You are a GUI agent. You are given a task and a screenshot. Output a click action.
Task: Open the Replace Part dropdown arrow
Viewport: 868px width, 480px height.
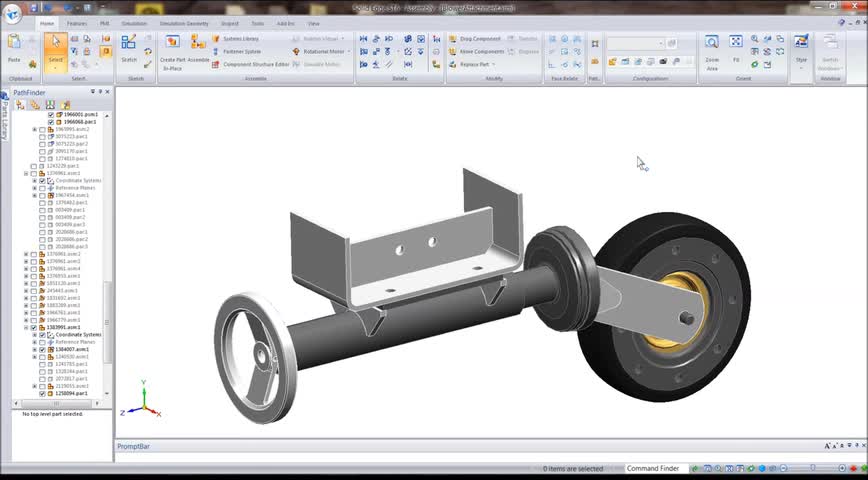tap(493, 64)
